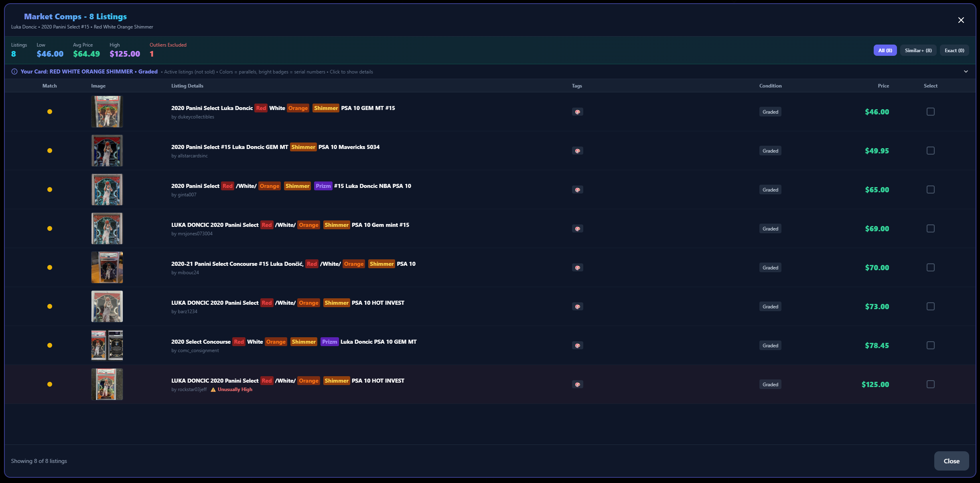Switch to Similar+ (8) filter tab
The width and height of the screenshot is (980, 483).
tap(918, 50)
